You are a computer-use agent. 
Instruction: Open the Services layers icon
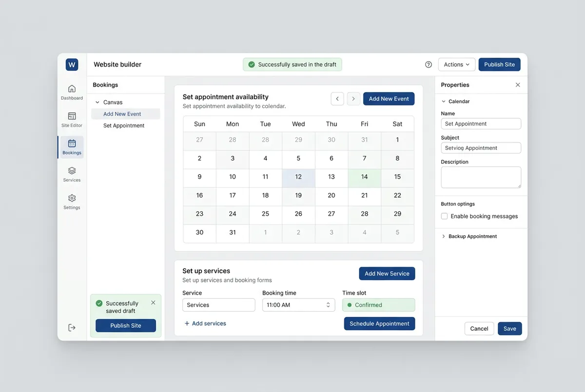[72, 170]
